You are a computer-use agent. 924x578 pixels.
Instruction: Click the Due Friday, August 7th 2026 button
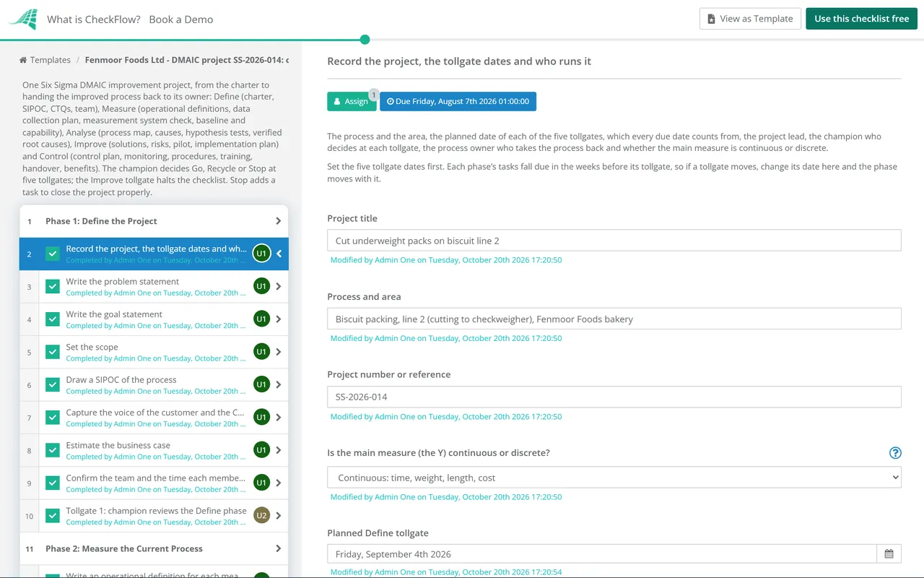pos(458,101)
